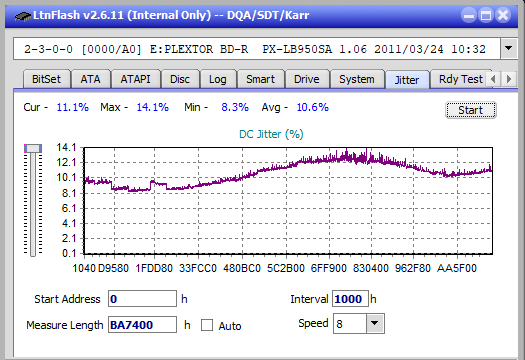This screenshot has height=360, width=525.
Task: Click the LtnFlash chip icon in title bar
Action: tap(23, 15)
